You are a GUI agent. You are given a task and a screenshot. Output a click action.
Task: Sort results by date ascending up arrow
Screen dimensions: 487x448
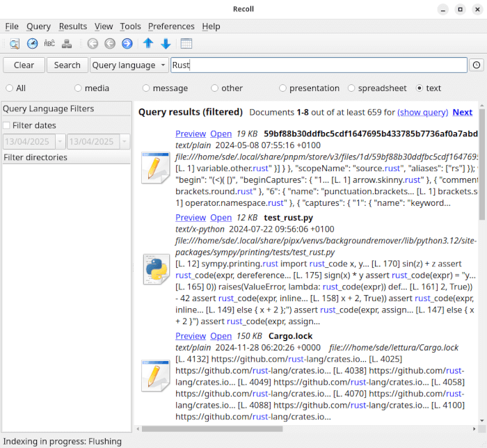click(x=148, y=43)
